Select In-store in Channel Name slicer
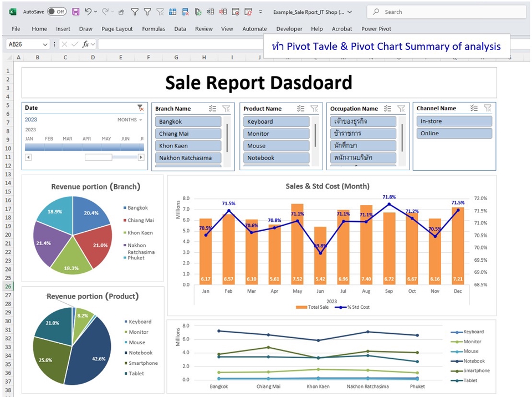The width and height of the screenshot is (532, 397). pos(454,121)
